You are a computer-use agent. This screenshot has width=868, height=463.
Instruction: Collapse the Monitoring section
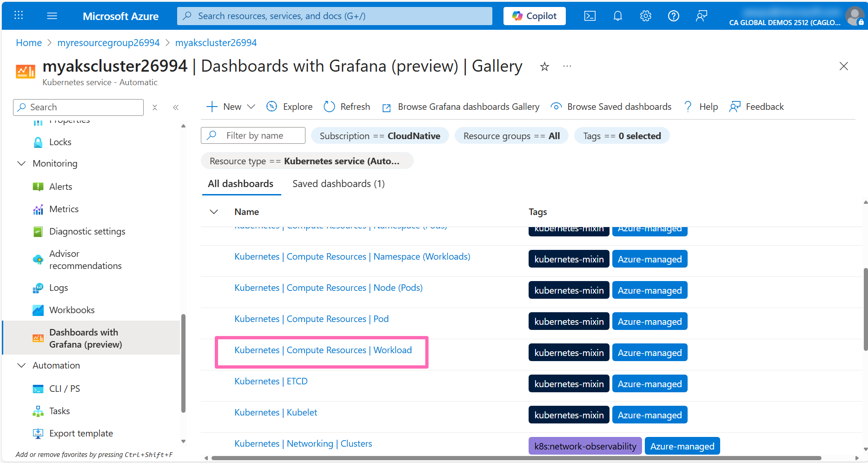tap(21, 163)
